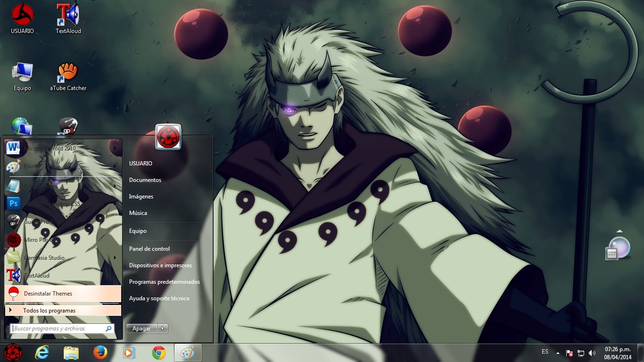Click the small arrow above the bubble gadget
The height and width of the screenshot is (362, 644).
point(619,231)
